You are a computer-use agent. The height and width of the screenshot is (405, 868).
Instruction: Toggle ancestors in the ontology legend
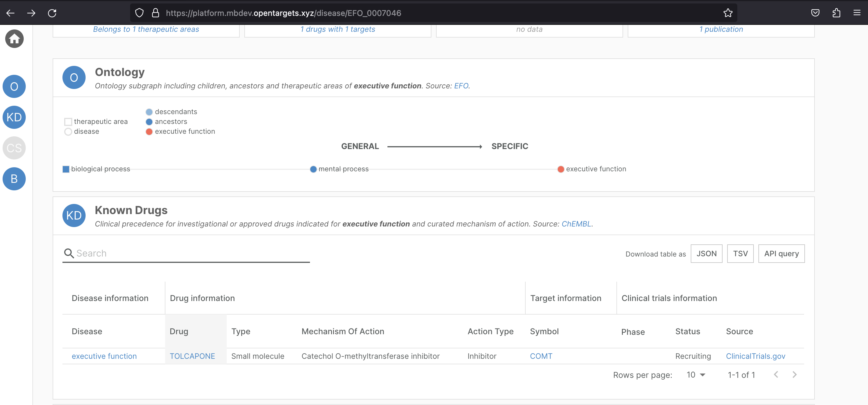(149, 122)
